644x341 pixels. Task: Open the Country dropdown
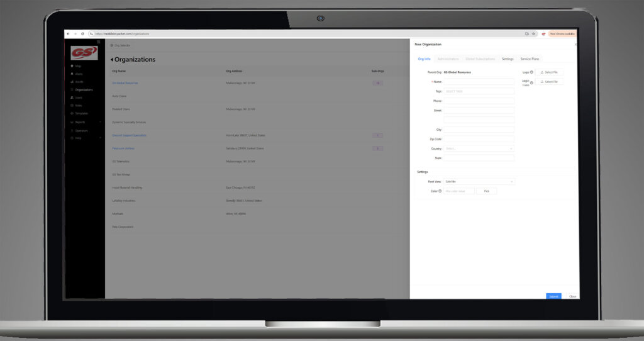coord(479,148)
